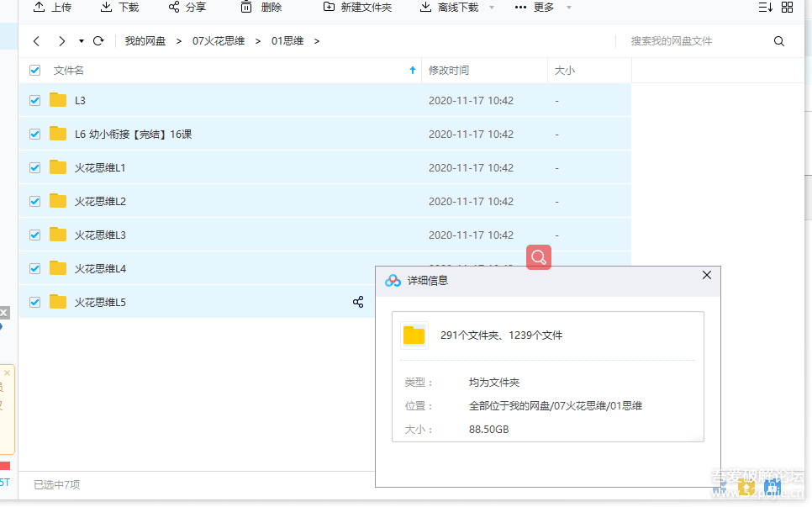Go back with the left arrow
The height and width of the screenshot is (507, 812).
click(36, 41)
